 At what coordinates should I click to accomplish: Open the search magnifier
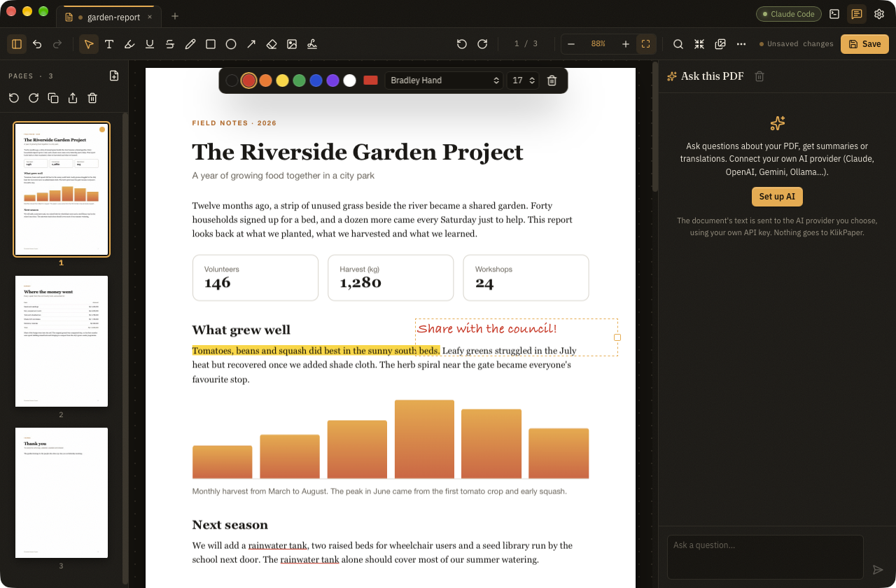678,44
